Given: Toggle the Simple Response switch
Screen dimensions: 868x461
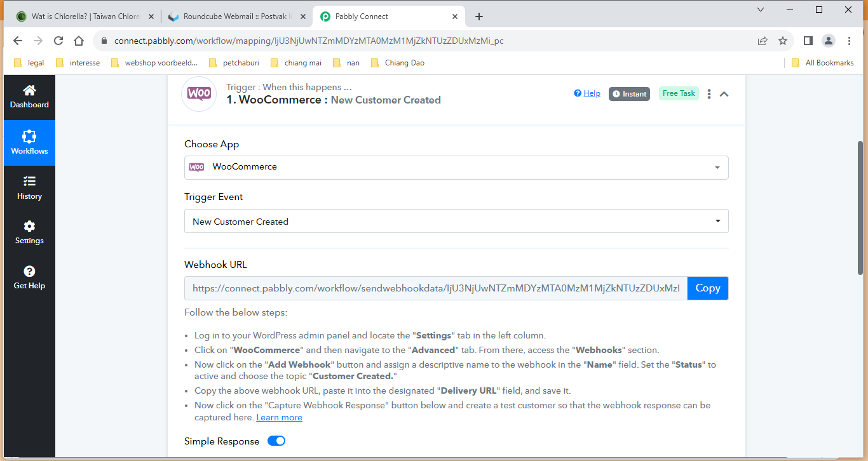Looking at the screenshot, I should pos(276,441).
